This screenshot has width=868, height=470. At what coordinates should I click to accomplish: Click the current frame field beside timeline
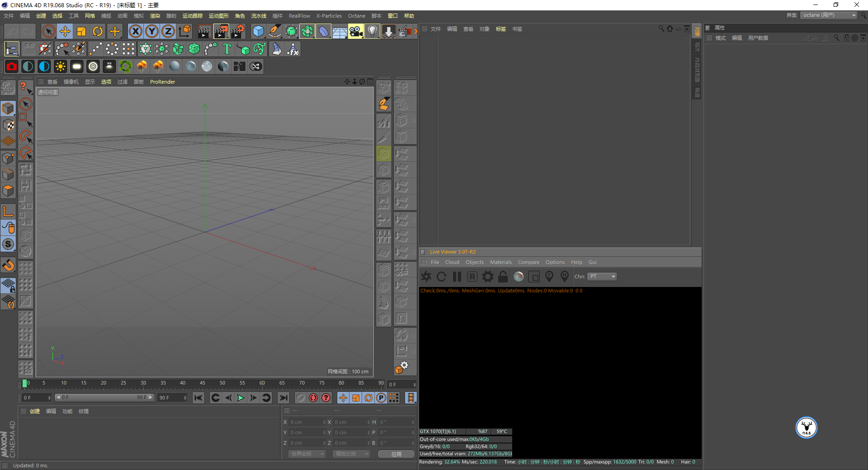tap(402, 385)
